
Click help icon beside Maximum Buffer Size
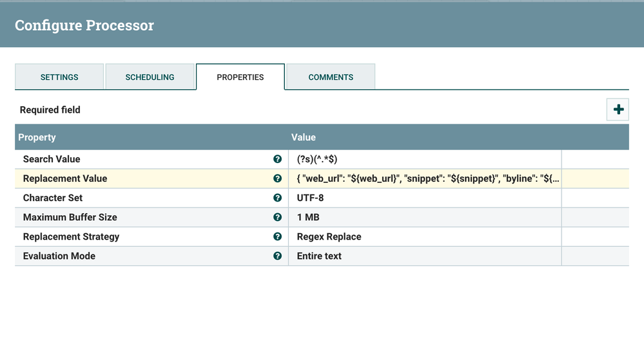[x=277, y=217]
